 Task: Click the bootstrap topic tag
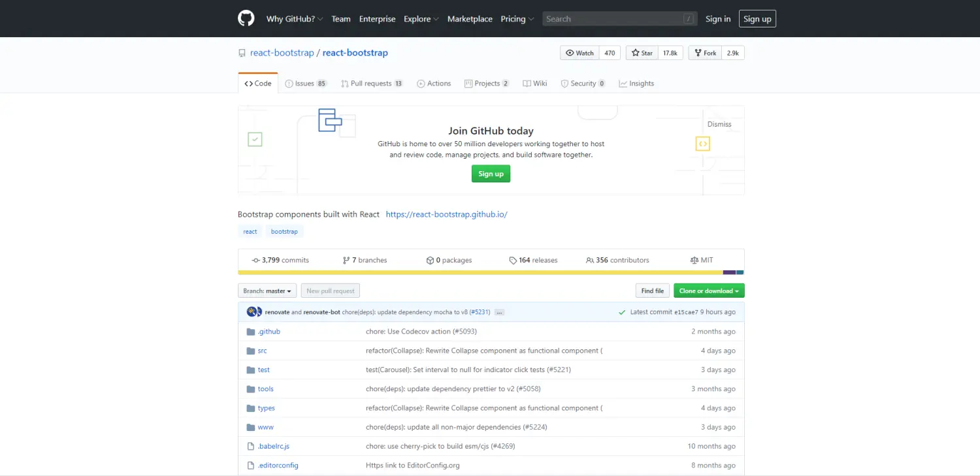coord(284,232)
